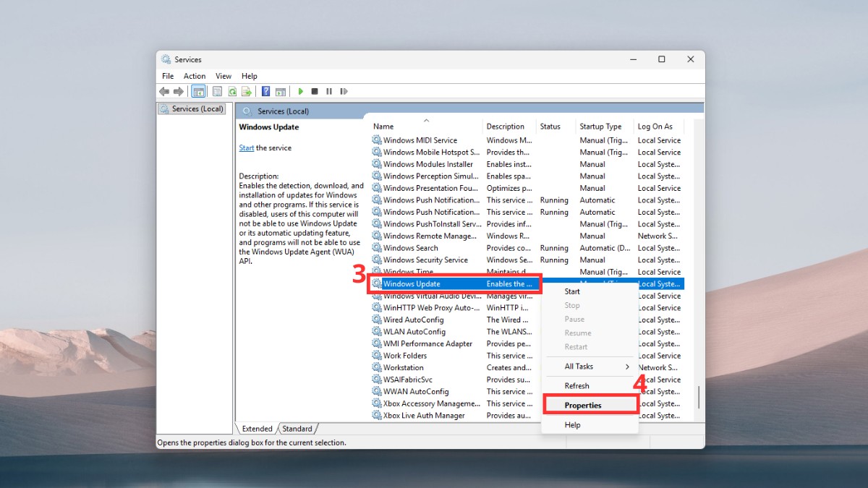Image resolution: width=868 pixels, height=488 pixels.
Task: Click the gear icon beside WWAN AutoConfig
Action: click(376, 392)
